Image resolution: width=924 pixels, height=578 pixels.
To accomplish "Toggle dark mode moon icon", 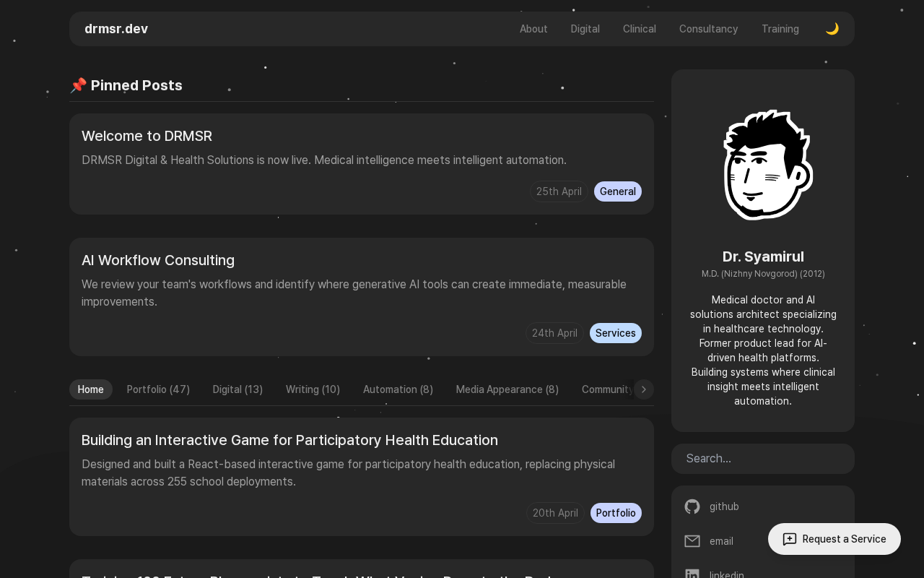I will [x=832, y=29].
